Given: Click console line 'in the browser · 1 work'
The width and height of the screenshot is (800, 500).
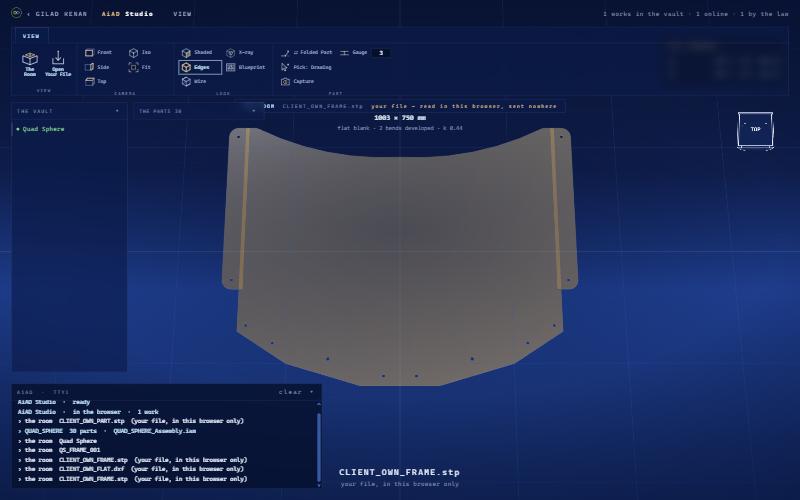Looking at the screenshot, I should pyautogui.click(x=88, y=412).
